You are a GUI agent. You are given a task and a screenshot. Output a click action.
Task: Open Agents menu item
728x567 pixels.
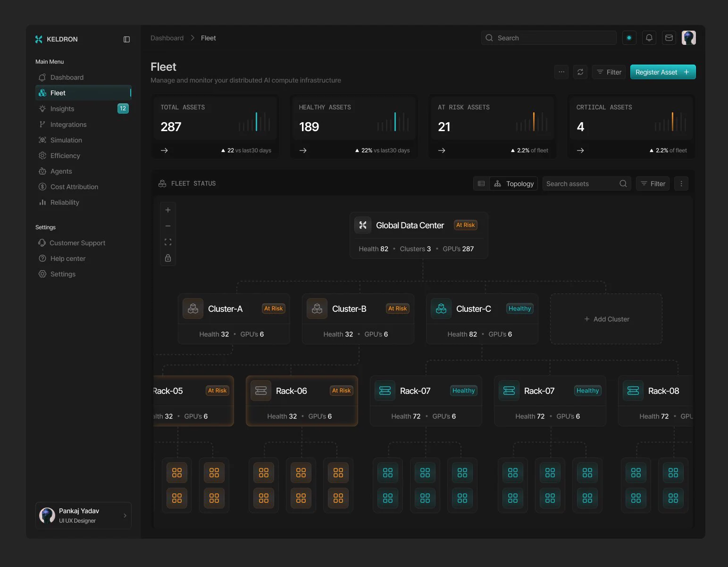tap(83, 171)
